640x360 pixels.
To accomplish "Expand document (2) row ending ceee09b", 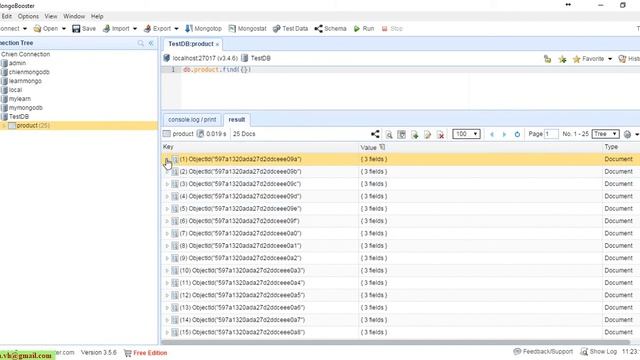I will 167,172.
